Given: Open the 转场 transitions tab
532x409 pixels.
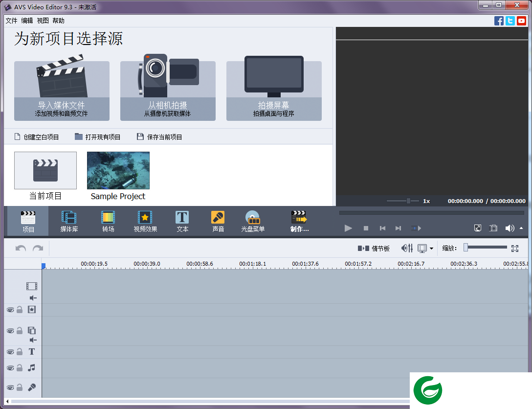Looking at the screenshot, I should pos(108,221).
